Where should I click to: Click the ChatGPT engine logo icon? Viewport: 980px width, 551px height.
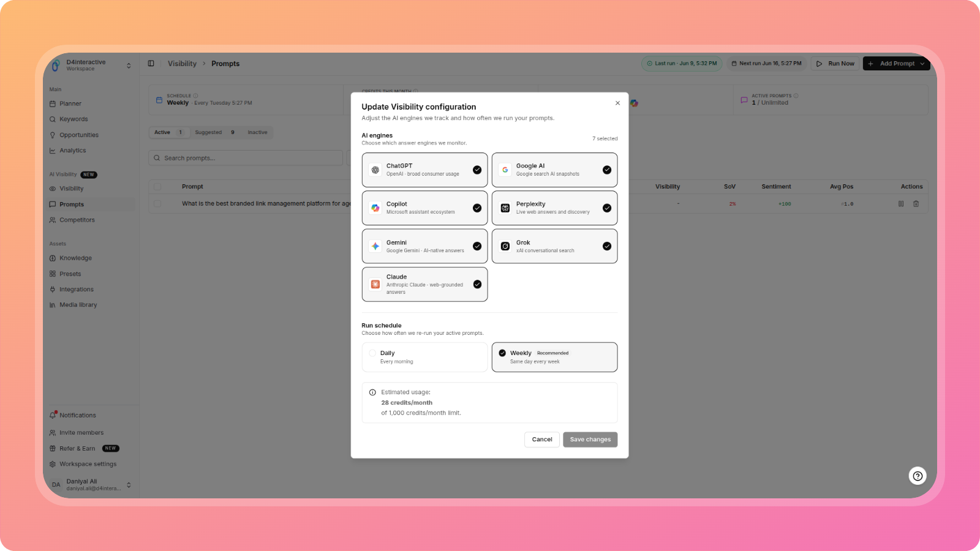[375, 170]
